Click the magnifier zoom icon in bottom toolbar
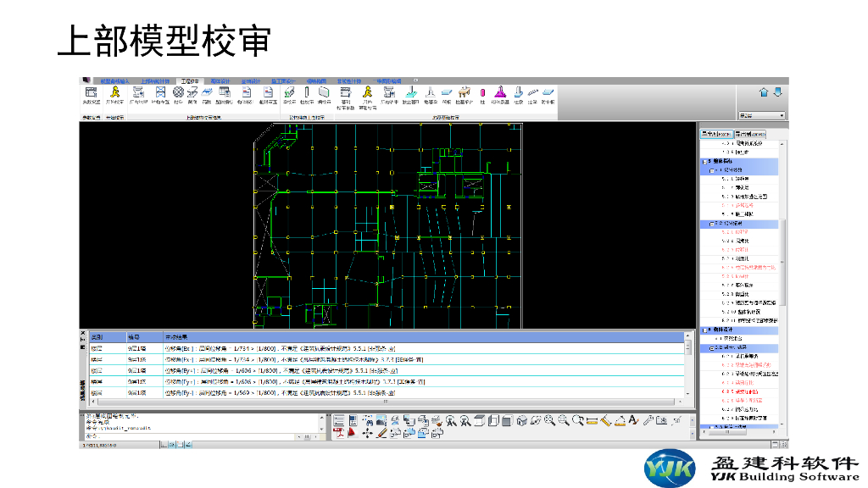868x488 pixels. coord(550,420)
